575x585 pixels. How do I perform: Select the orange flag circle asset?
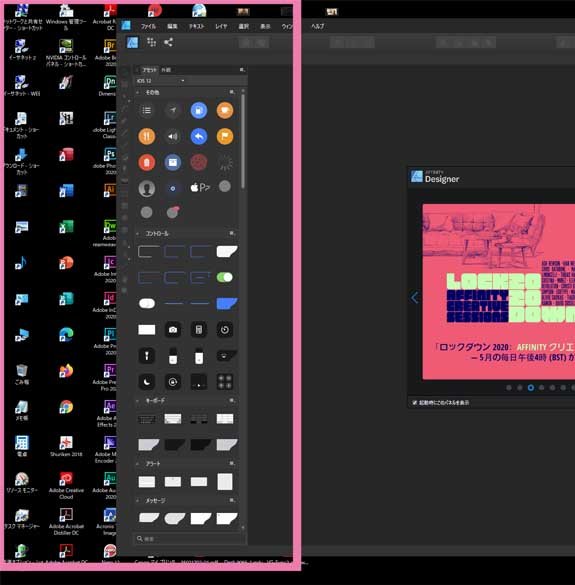[x=225, y=137]
